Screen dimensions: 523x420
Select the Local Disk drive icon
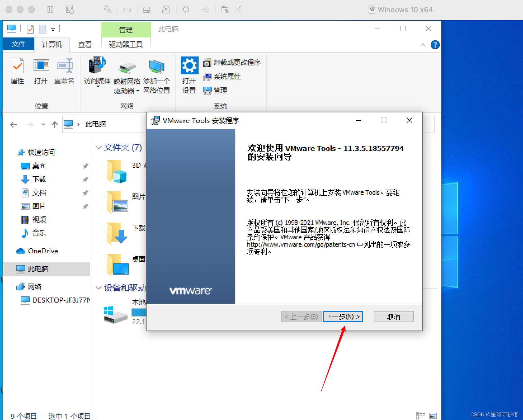(x=115, y=315)
